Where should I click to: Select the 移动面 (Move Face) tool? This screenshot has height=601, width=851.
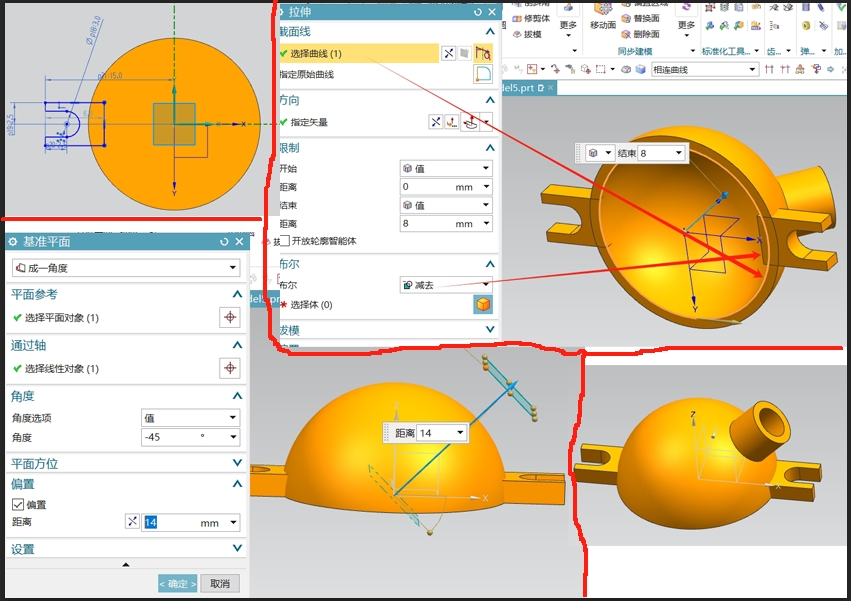pos(603,15)
